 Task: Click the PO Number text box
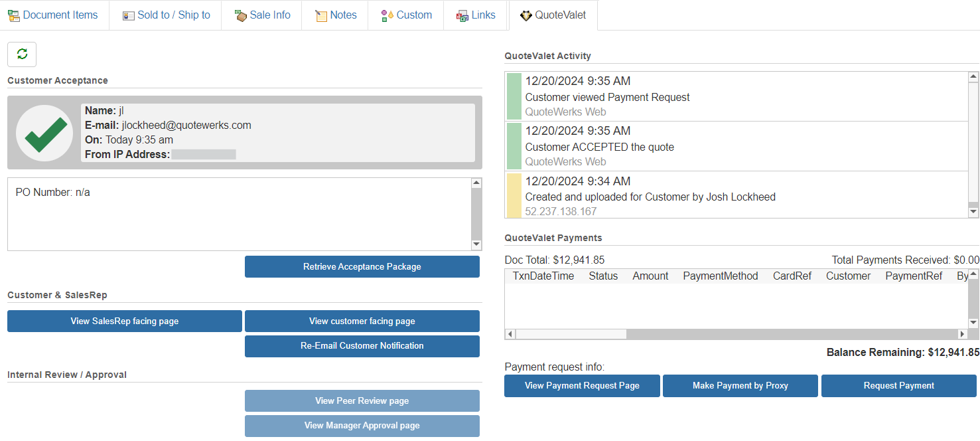pyautogui.click(x=239, y=214)
